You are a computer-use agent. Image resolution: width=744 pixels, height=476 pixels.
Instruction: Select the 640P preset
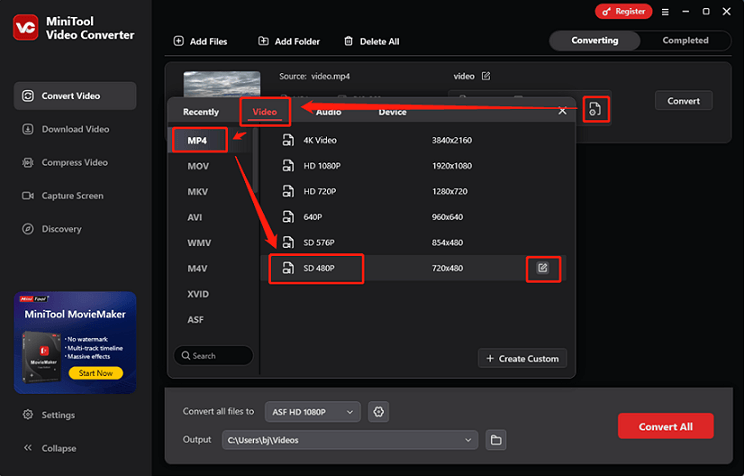click(413, 217)
